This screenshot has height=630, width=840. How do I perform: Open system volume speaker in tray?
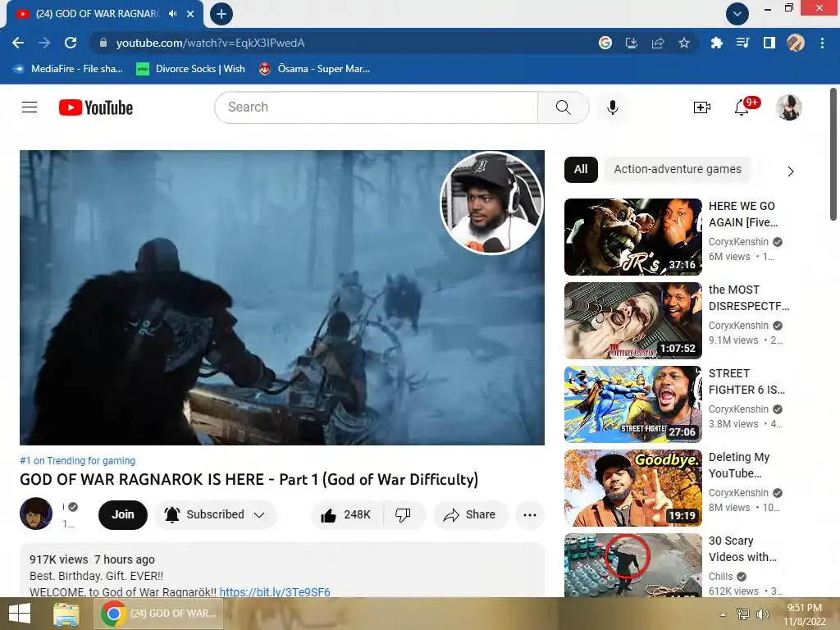click(762, 614)
